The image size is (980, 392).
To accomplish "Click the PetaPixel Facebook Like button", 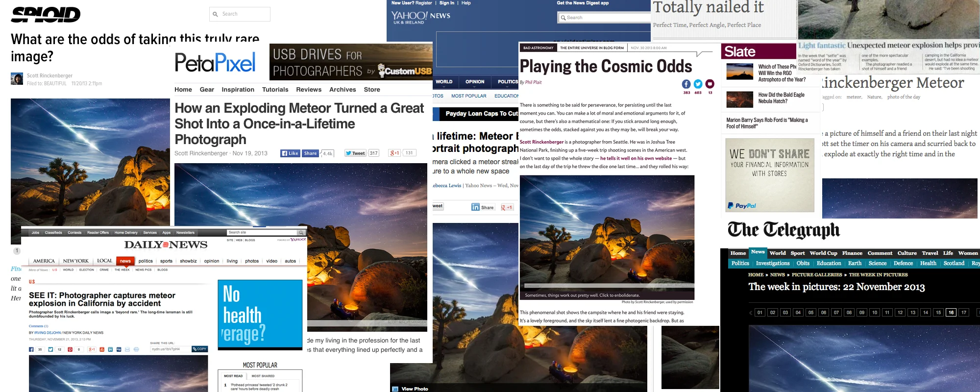I will pos(290,153).
